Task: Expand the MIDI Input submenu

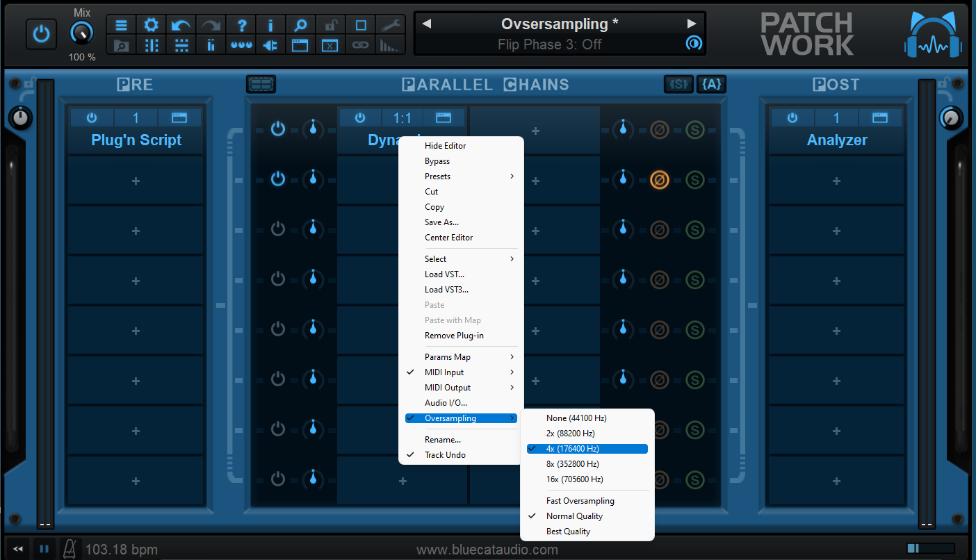Action: tap(461, 372)
